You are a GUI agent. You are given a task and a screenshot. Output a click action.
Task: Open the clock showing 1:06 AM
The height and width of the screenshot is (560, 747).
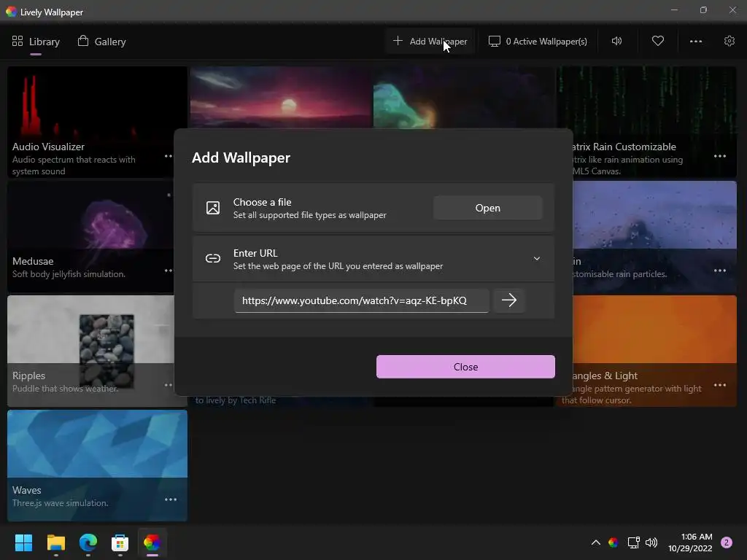[x=690, y=542]
